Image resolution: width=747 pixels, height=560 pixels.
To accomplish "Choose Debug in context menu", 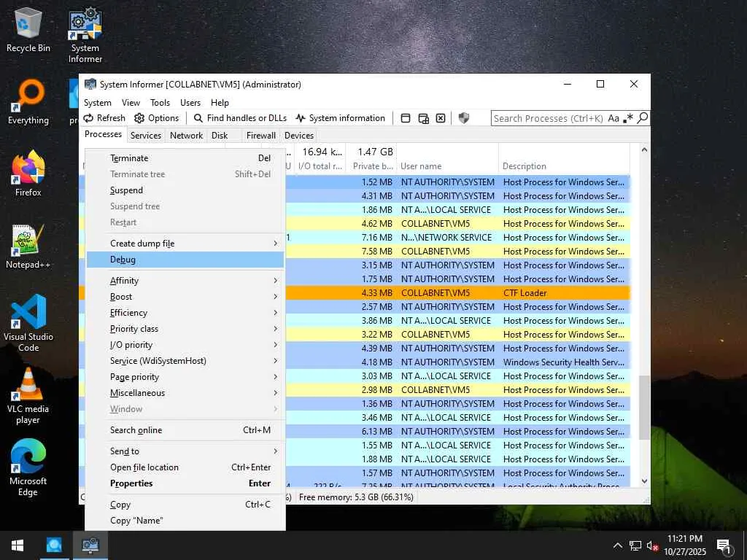I will point(185,260).
